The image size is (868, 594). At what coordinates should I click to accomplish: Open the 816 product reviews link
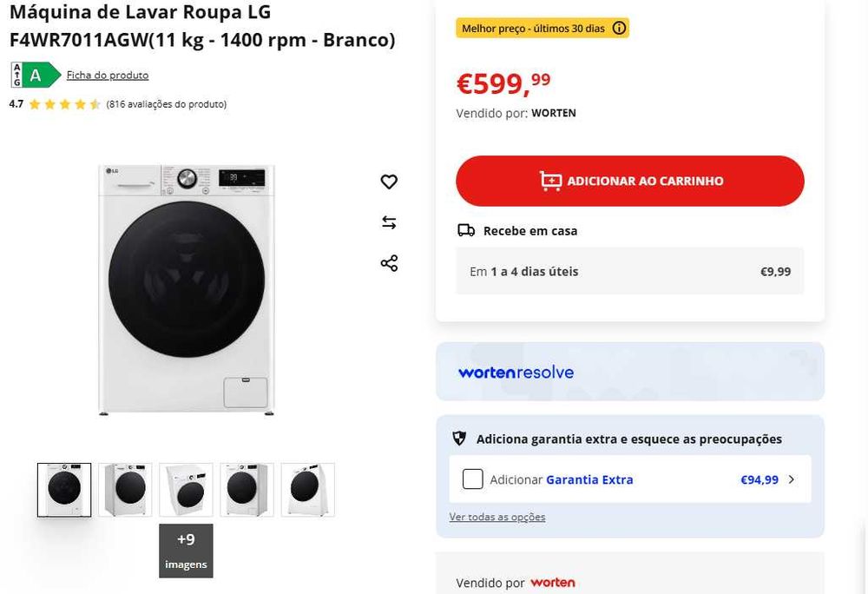(x=167, y=104)
